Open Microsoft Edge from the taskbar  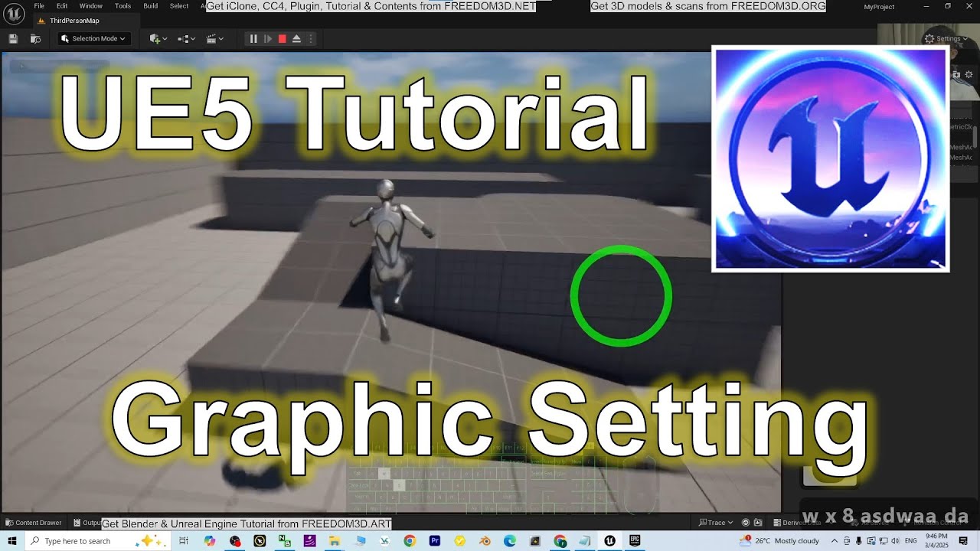(x=509, y=541)
